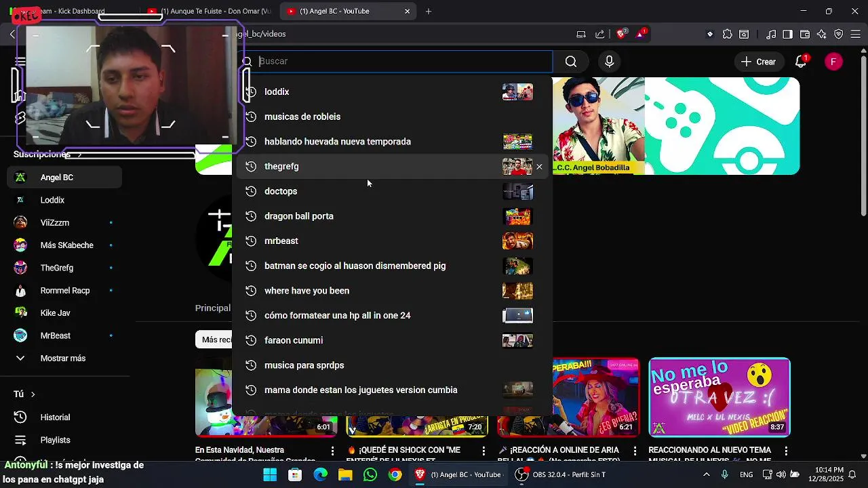The width and height of the screenshot is (868, 488).
Task: Launch Microsoft Store from taskbar
Action: (x=295, y=474)
